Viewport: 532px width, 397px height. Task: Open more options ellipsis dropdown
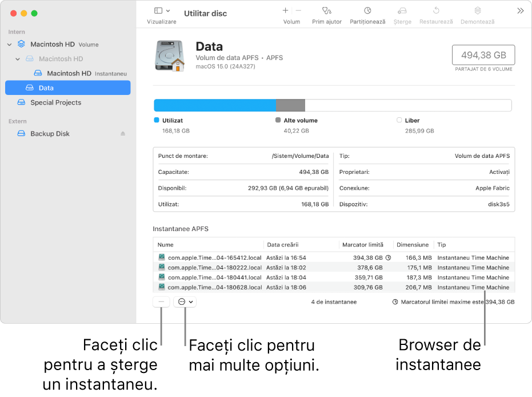pos(185,301)
